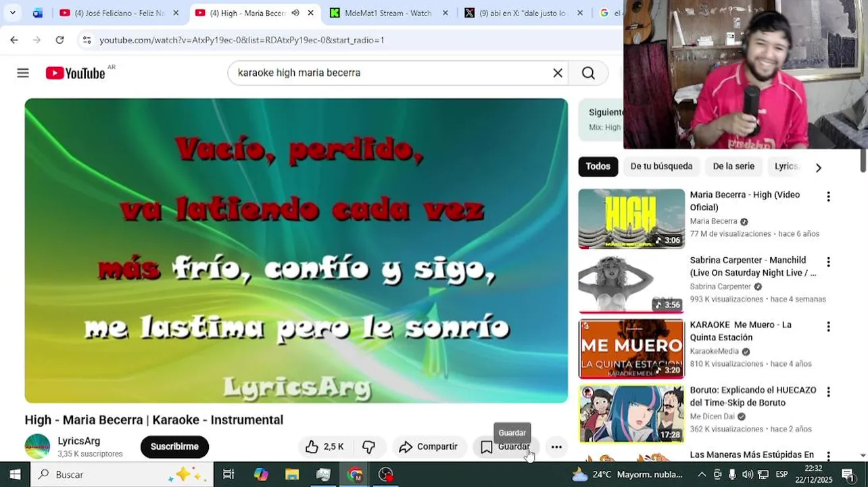Click the browser back arrow
Screen dimensions: 868x487
click(14, 40)
